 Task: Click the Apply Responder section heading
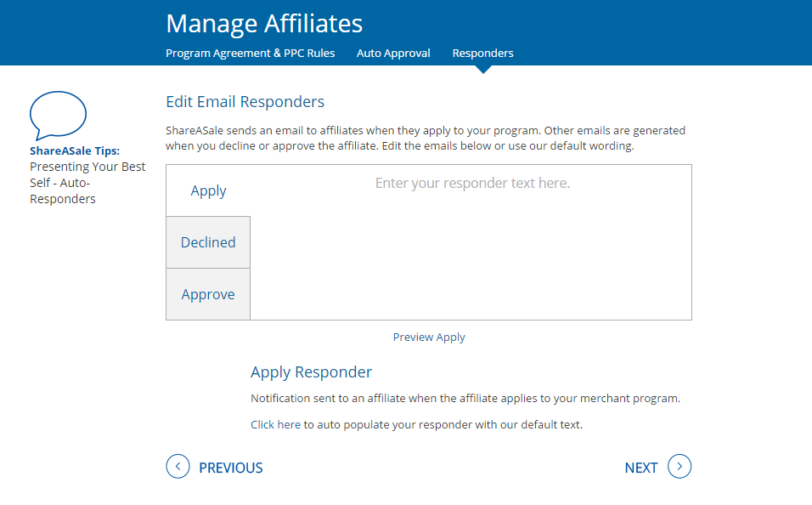pos(311,372)
